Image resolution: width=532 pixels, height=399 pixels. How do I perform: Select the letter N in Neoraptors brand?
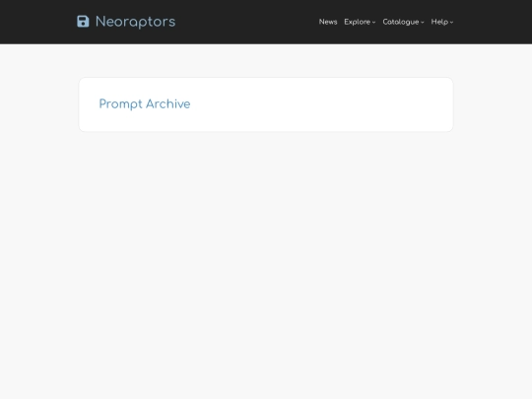100,22
